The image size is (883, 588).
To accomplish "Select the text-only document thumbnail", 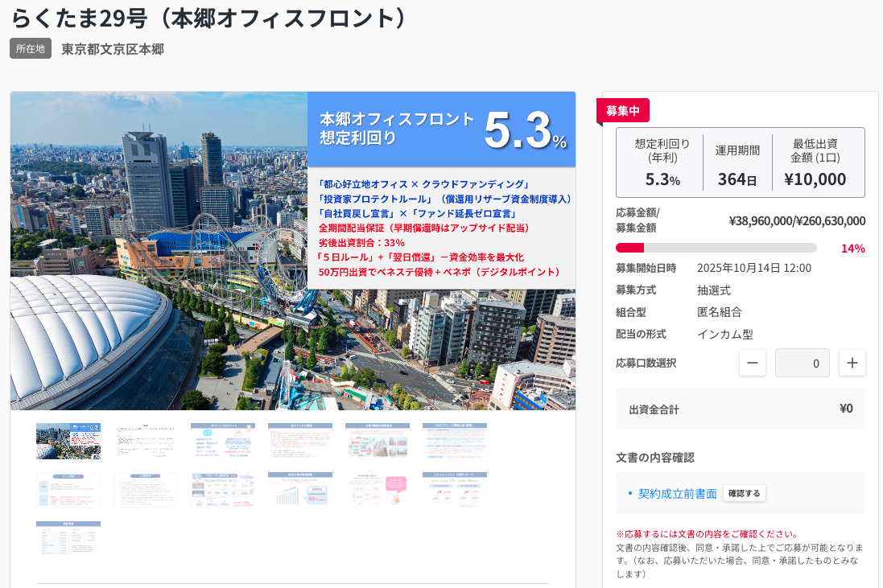I will tap(146, 441).
